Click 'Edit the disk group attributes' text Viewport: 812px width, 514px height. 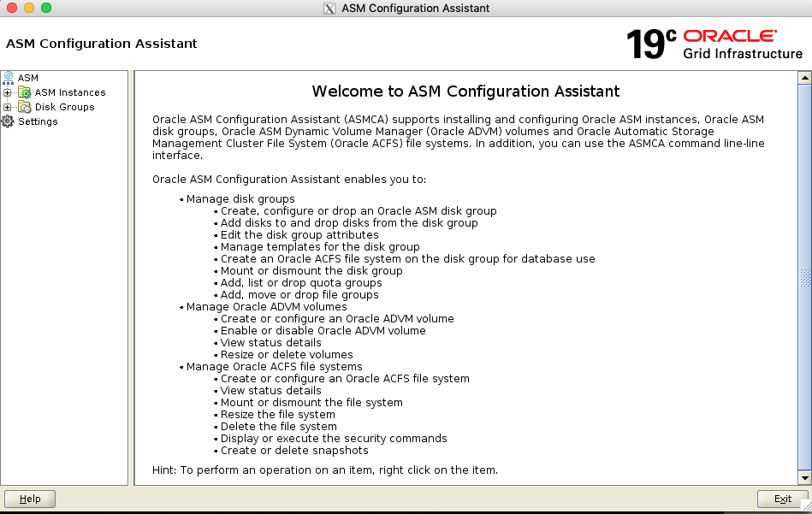[299, 234]
